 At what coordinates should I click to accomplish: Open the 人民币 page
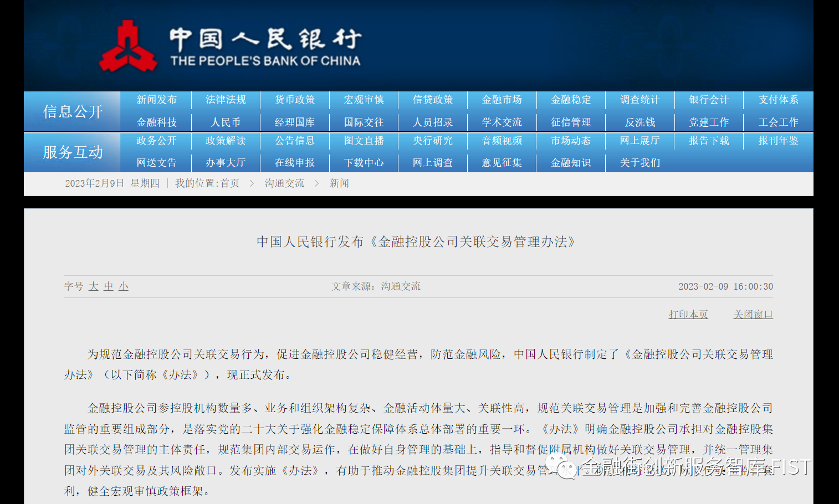(x=226, y=122)
